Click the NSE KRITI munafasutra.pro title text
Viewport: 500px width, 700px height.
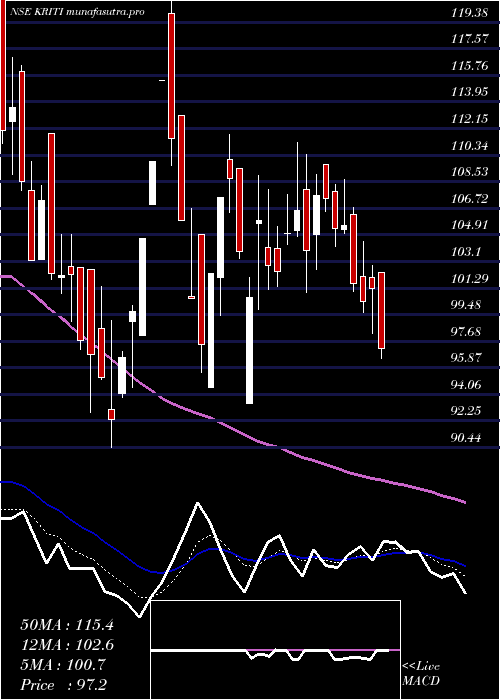[x=77, y=12]
